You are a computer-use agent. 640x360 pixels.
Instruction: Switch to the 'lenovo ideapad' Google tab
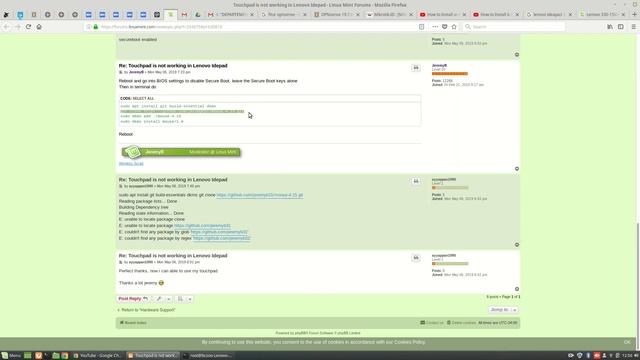(549, 14)
